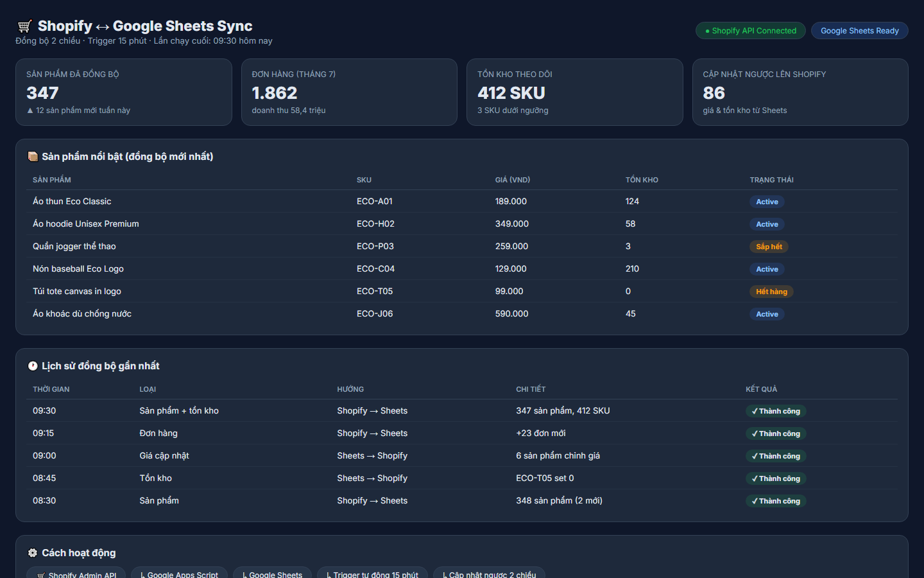
Task: Click the detail text ECO-T05 set 0
Action: coord(545,478)
